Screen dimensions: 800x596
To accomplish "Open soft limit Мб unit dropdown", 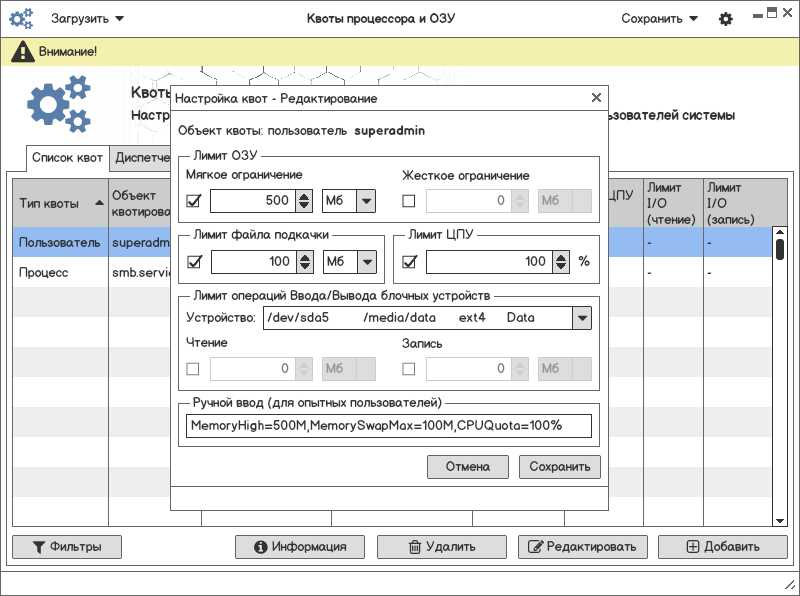I will pyautogui.click(x=349, y=201).
